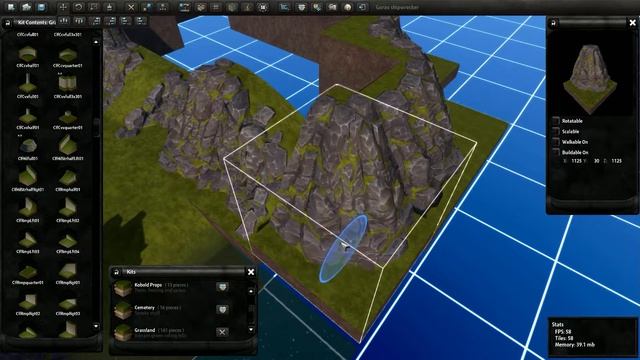The image size is (640, 360).
Task: Select the four-arrow move tool
Action: coord(63,7)
